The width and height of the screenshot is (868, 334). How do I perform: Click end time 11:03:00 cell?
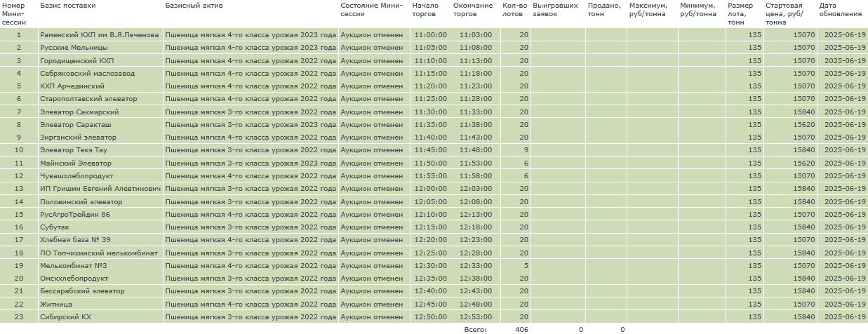[476, 34]
